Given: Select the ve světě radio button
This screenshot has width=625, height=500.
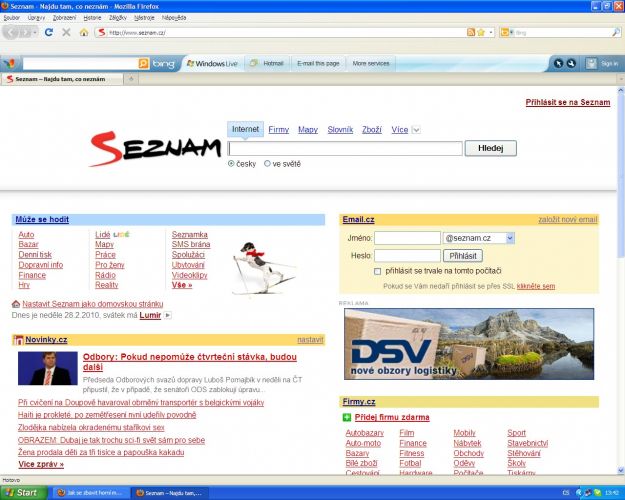Looking at the screenshot, I should [x=267, y=163].
